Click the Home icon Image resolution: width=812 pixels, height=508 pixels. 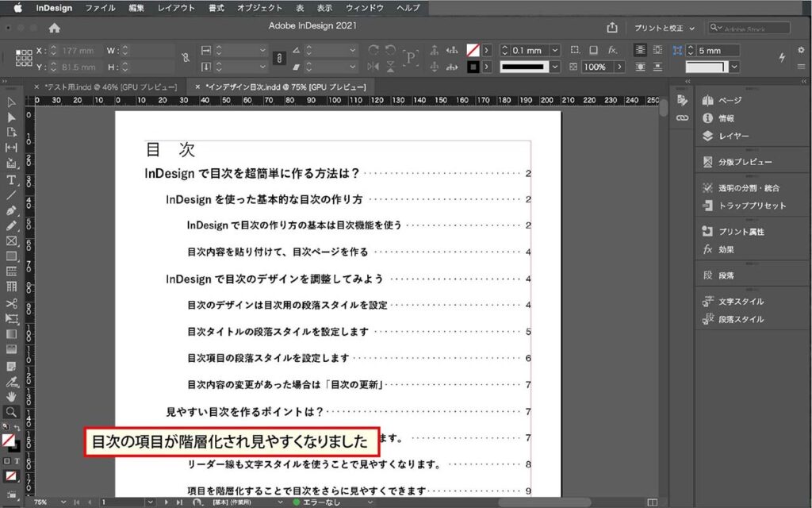pos(55,28)
